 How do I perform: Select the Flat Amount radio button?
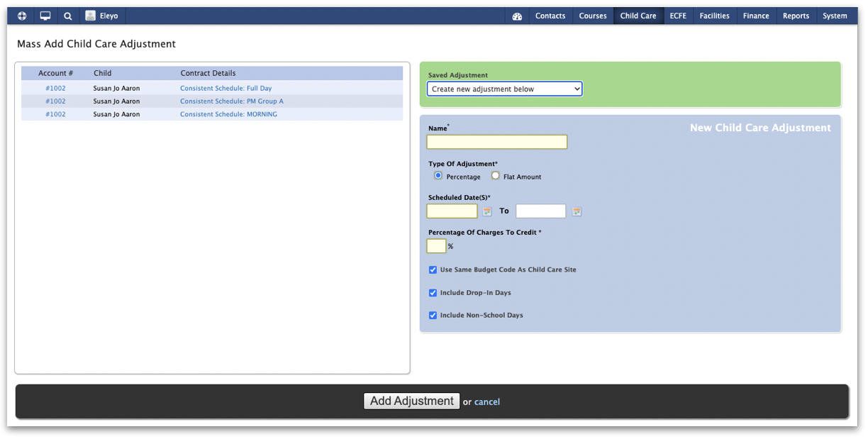(x=495, y=176)
